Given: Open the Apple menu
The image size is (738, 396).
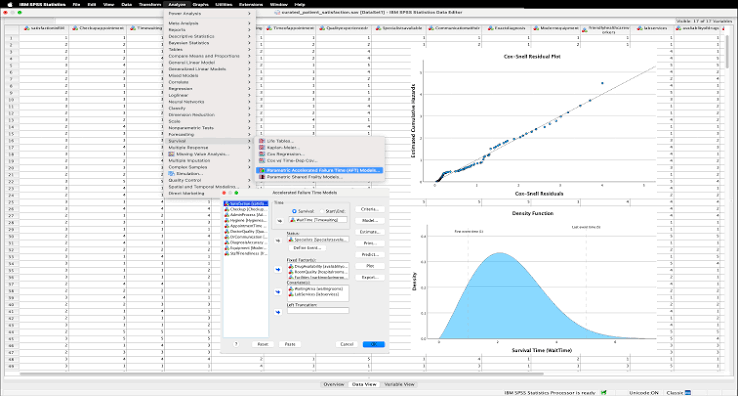Looking at the screenshot, I should click(x=9, y=4).
